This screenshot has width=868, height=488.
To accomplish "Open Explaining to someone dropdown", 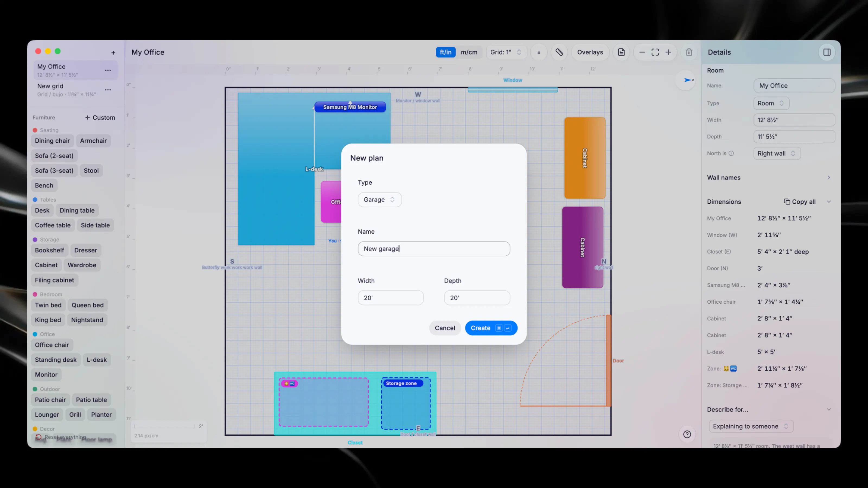I will pos(751,426).
